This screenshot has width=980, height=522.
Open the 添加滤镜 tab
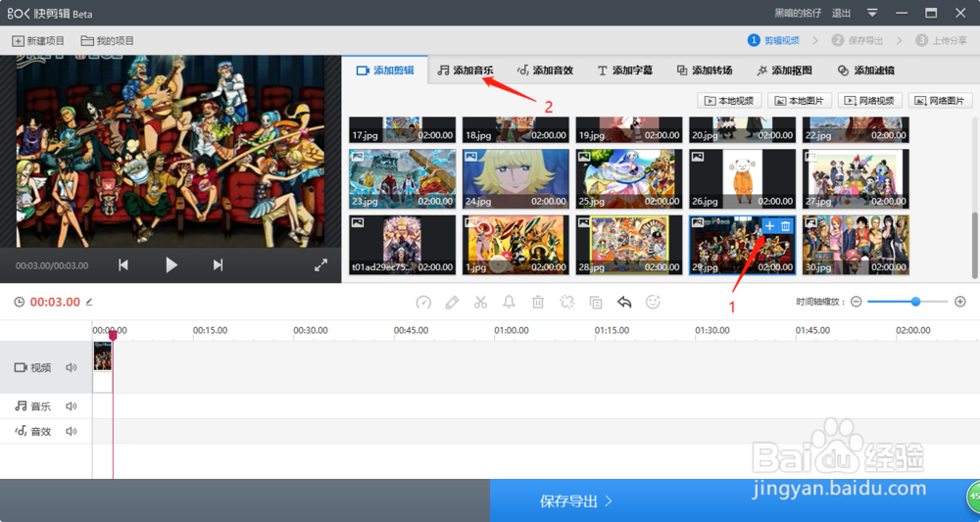click(x=865, y=70)
